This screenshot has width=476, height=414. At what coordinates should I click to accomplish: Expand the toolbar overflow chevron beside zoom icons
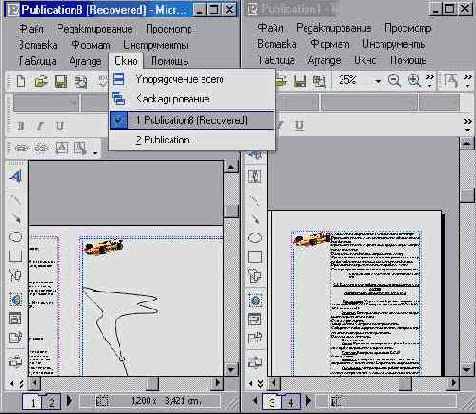pyautogui.click(x=430, y=81)
